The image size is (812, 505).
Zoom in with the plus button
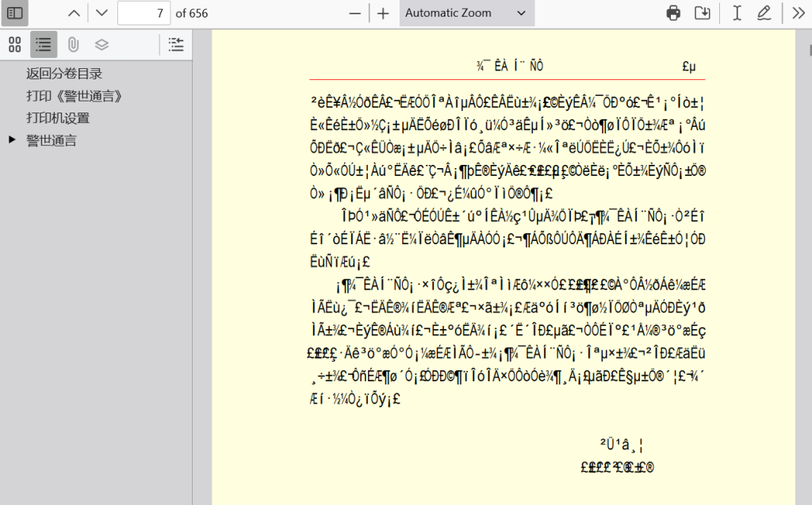tap(383, 13)
